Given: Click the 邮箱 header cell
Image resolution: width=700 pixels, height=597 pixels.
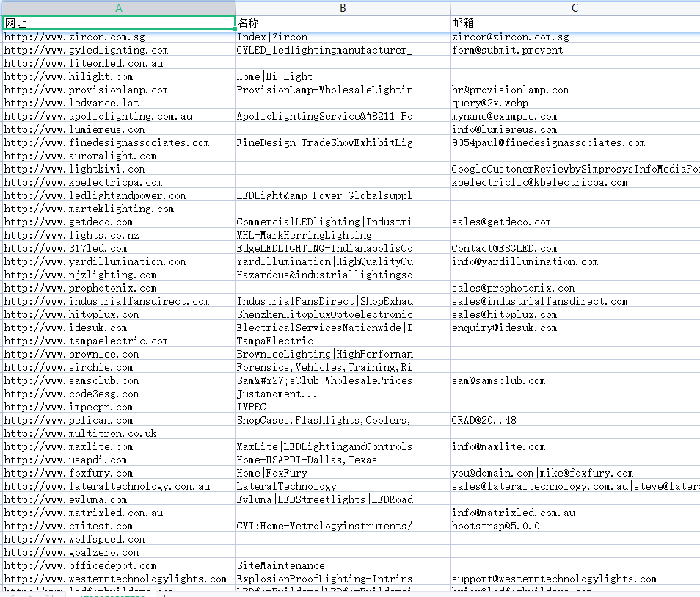Looking at the screenshot, I should tap(575, 23).
